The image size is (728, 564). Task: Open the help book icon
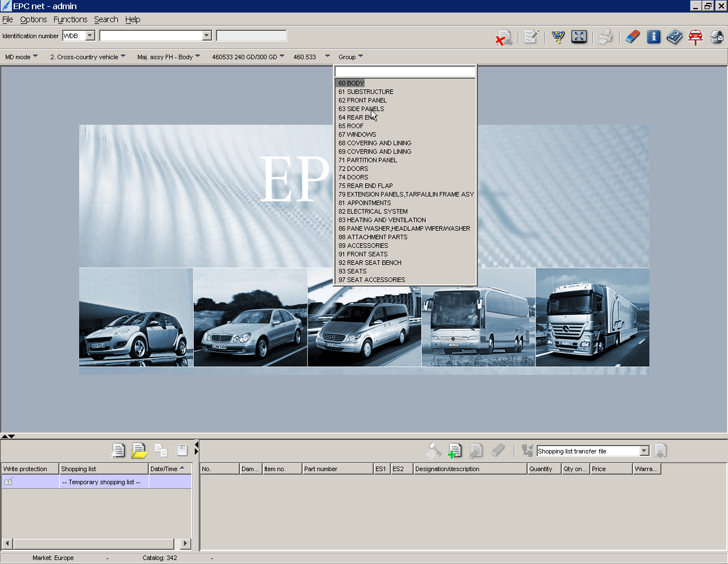pos(674,36)
